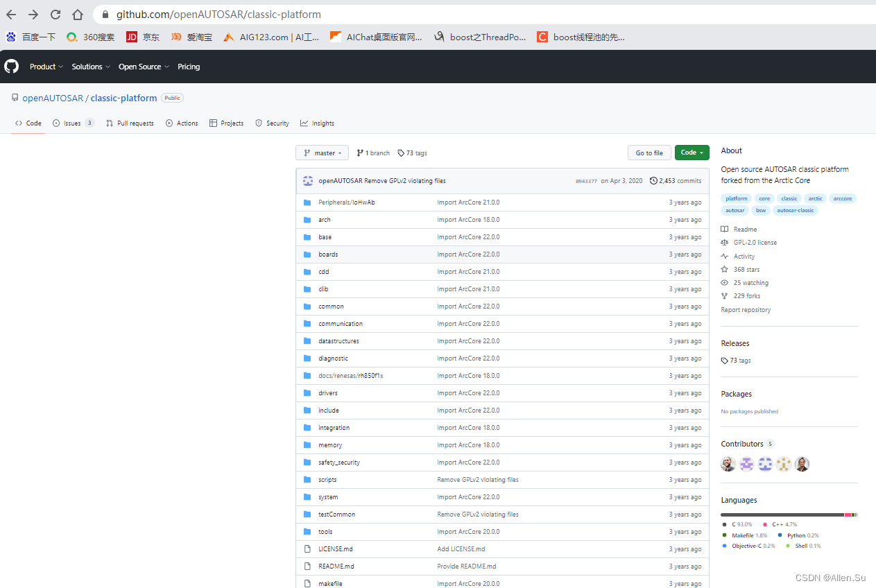This screenshot has height=588, width=876.
Task: Switch to the Pull requests tab
Action: coord(130,123)
